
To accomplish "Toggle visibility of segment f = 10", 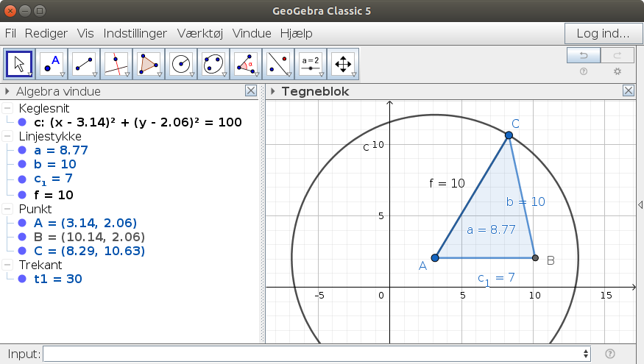I will pyautogui.click(x=22, y=195).
